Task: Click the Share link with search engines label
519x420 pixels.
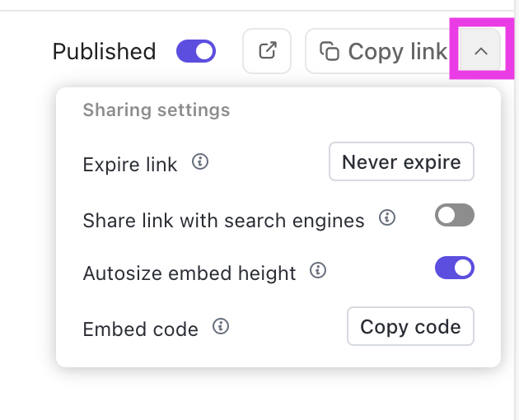Action: (x=223, y=221)
